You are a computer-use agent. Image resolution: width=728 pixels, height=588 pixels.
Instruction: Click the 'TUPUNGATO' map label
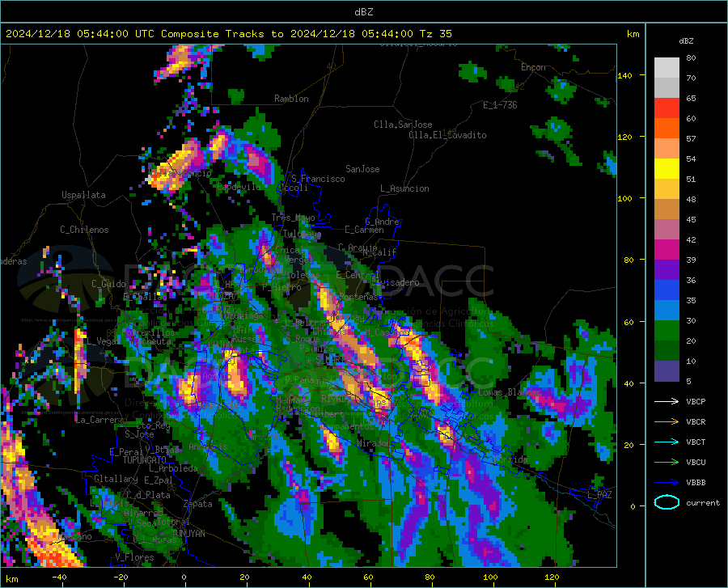click(145, 460)
